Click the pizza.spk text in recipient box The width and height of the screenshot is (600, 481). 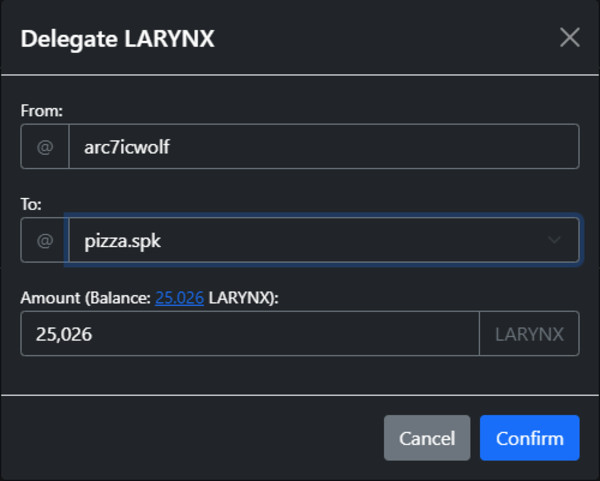[x=122, y=241]
